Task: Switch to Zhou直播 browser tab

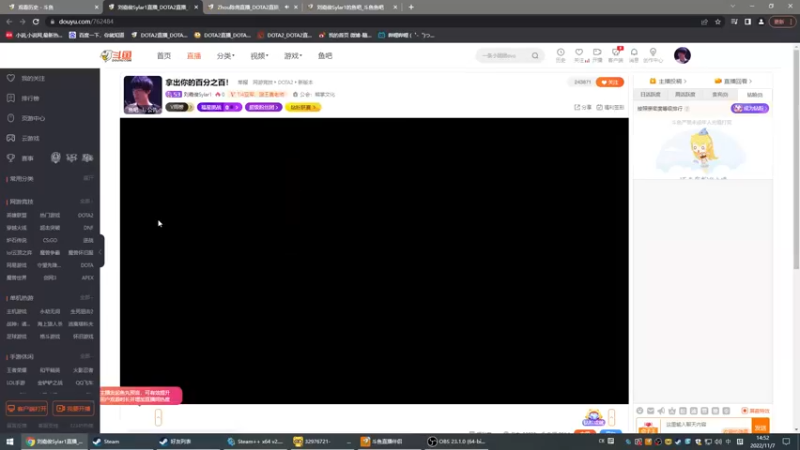Action: tap(247, 7)
